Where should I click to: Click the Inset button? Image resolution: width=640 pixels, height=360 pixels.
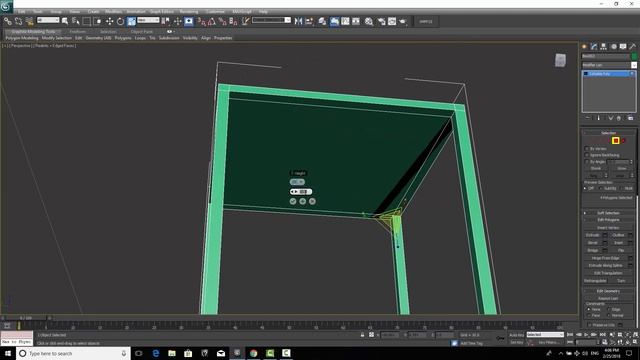tap(619, 243)
